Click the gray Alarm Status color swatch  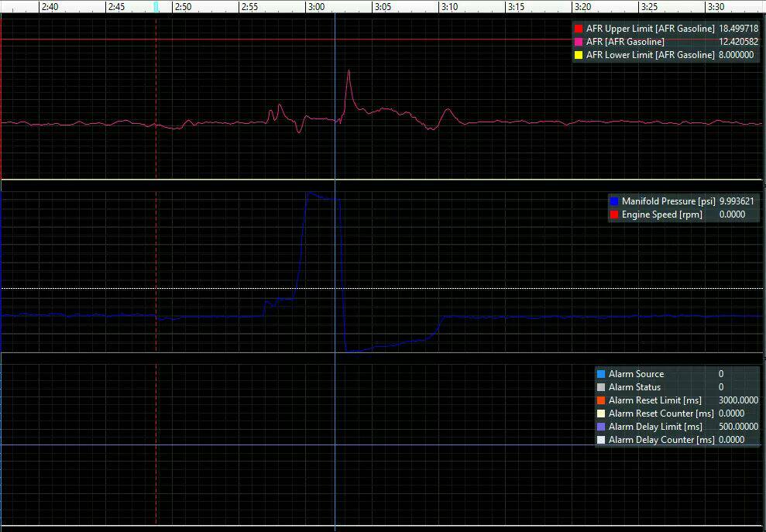601,387
